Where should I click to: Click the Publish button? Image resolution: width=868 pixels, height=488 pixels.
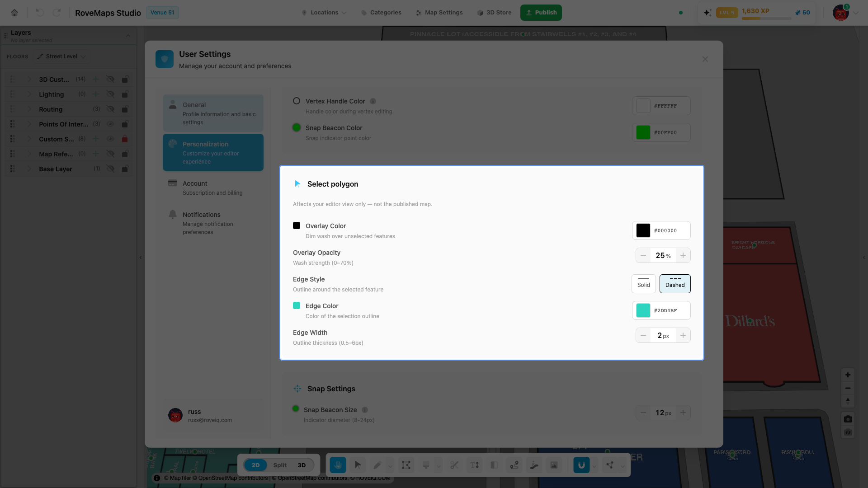coord(541,13)
